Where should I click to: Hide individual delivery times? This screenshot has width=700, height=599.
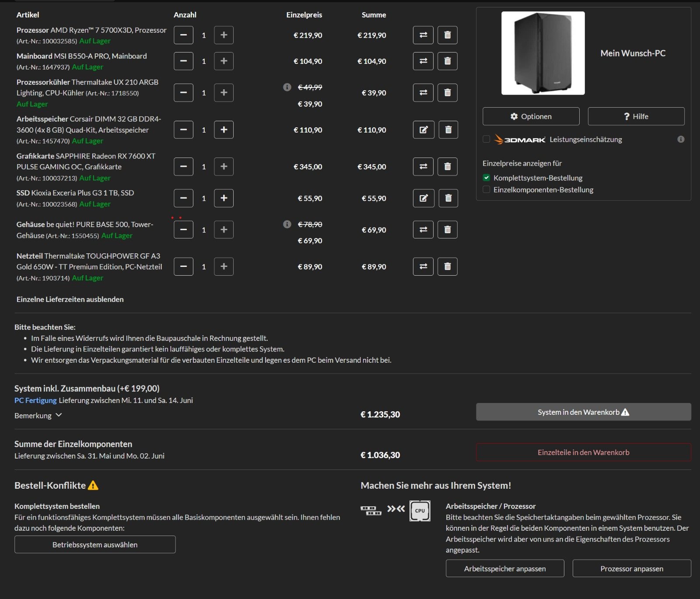pos(70,299)
